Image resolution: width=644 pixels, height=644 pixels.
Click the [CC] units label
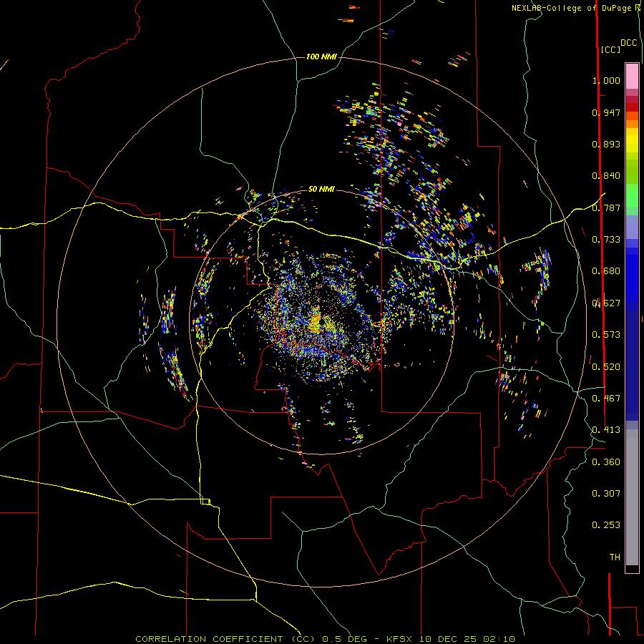click(x=610, y=50)
